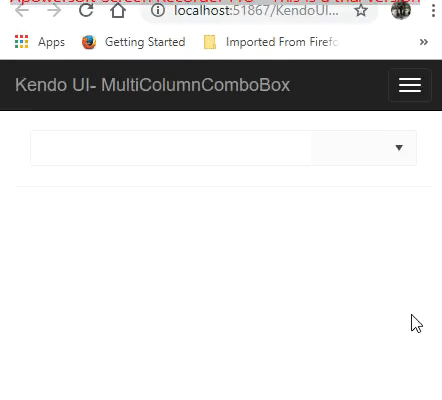442x400 pixels.
Task: Click the Kendo UI- MultiColumnComboBox title link
Action: (x=152, y=85)
